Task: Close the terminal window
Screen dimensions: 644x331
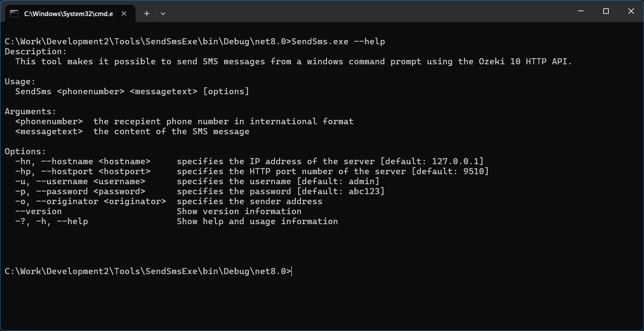Action: click(x=631, y=12)
